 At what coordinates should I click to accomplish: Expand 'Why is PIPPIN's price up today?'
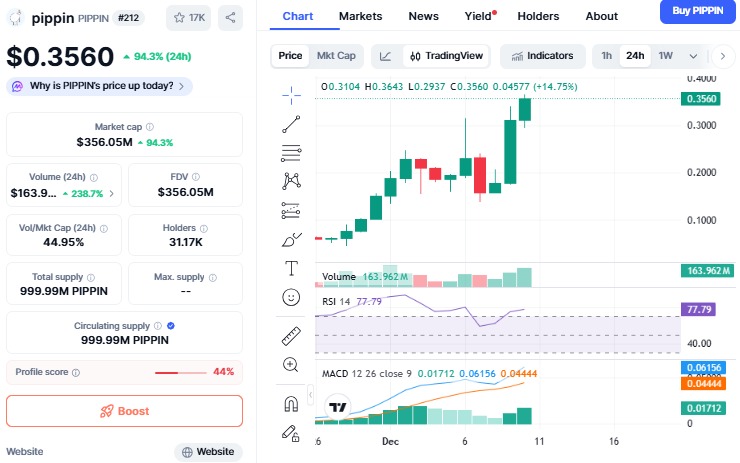coord(99,87)
